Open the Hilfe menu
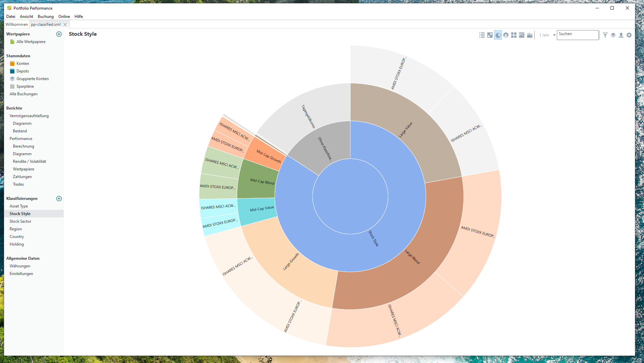The image size is (644, 363). click(79, 17)
